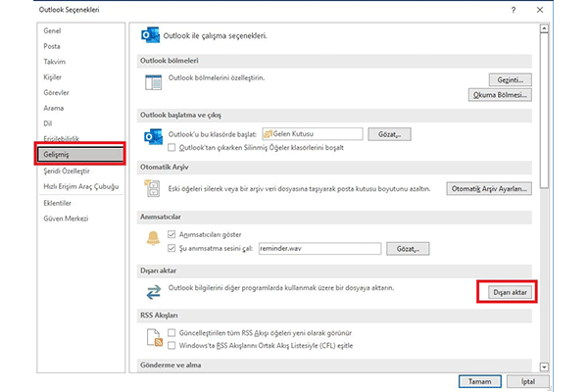Click the export arrows icon
This screenshot has width=588, height=392.
tap(154, 292)
